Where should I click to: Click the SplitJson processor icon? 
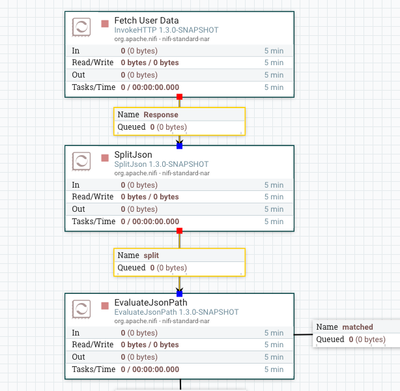point(81,161)
